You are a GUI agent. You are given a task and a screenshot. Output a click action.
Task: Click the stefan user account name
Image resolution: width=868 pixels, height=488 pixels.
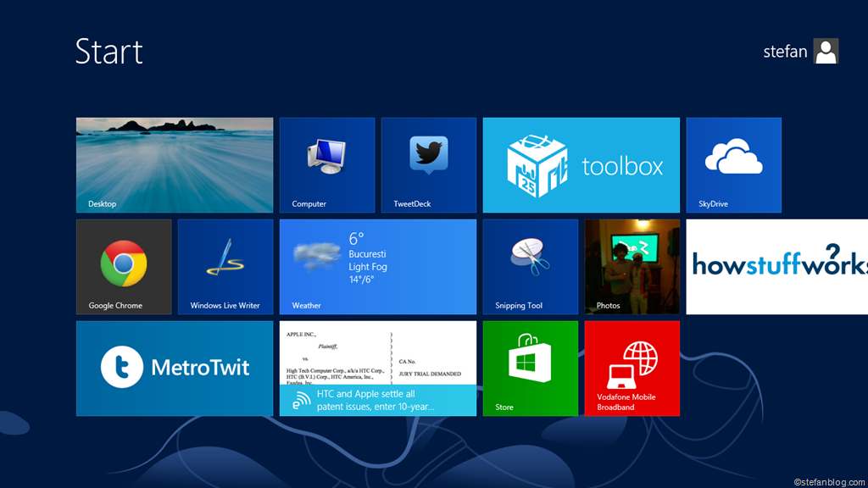(x=785, y=52)
